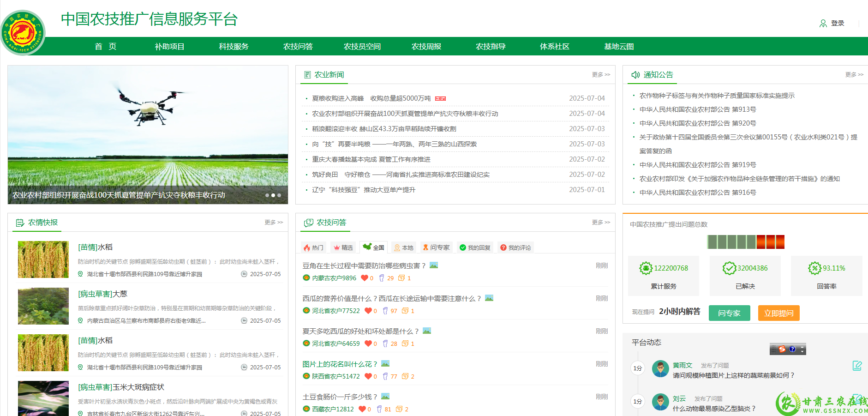The image size is (868, 416).
Task: Select the second carousel dot indicator
Action: [x=273, y=195]
